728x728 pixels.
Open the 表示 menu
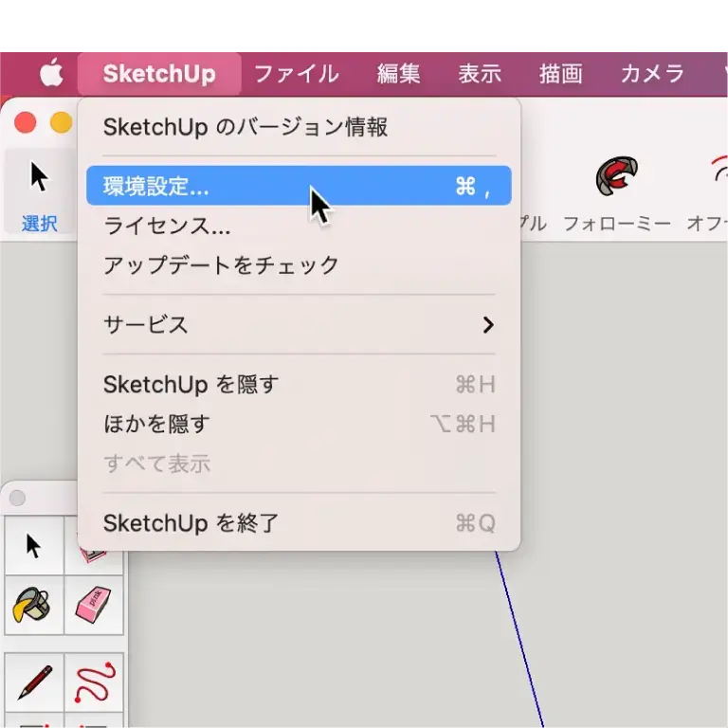(480, 73)
